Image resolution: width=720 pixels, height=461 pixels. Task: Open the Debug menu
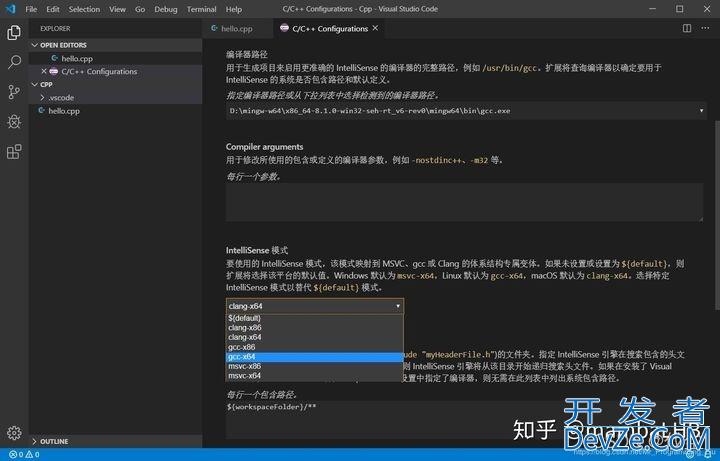coord(166,9)
